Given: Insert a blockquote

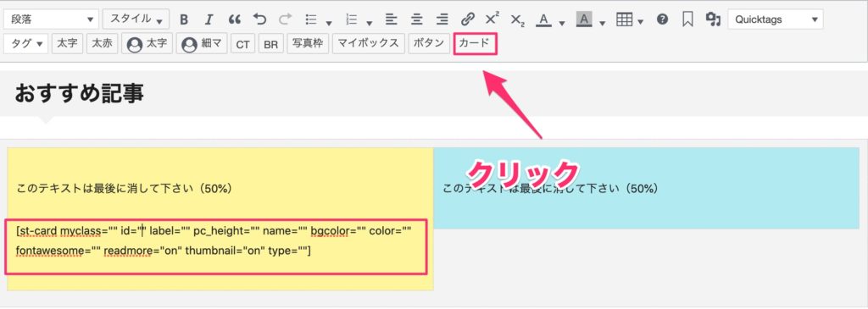Looking at the screenshot, I should point(235,20).
